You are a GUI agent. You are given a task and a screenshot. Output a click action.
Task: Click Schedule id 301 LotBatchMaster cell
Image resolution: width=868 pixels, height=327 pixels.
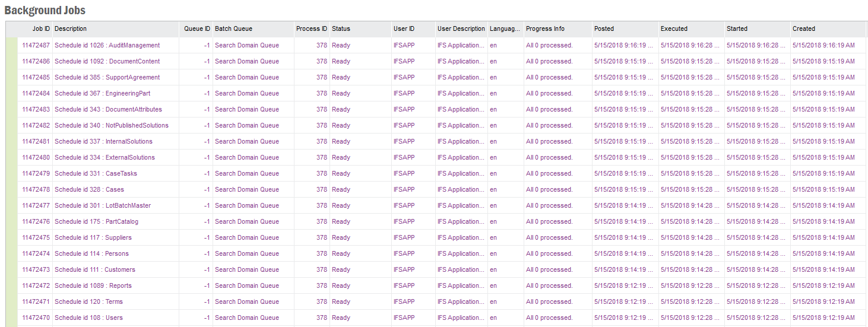click(x=102, y=205)
